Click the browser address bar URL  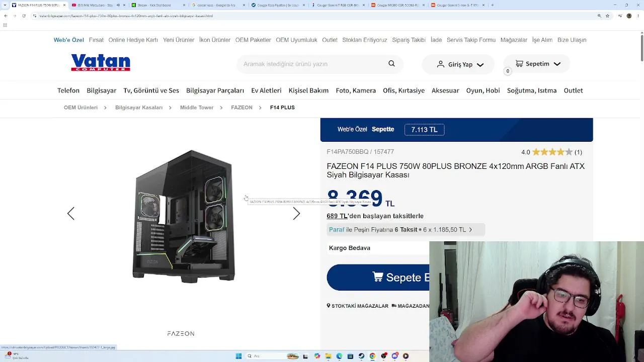126,16
